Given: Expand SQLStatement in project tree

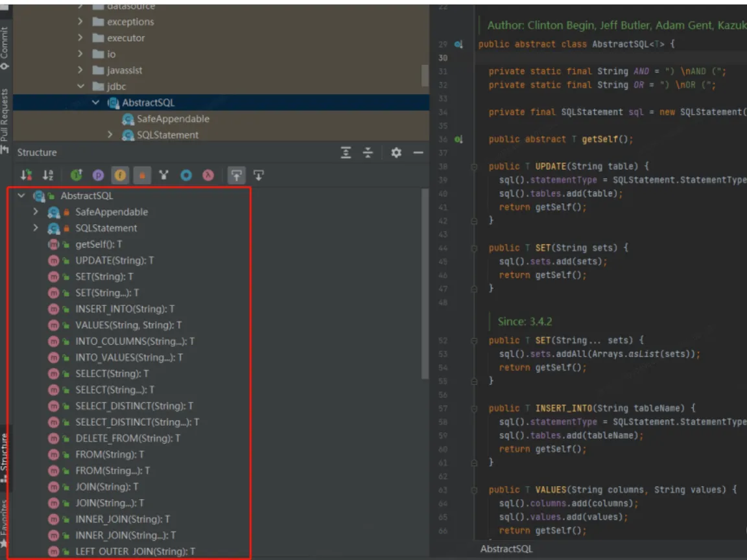Looking at the screenshot, I should pyautogui.click(x=110, y=135).
